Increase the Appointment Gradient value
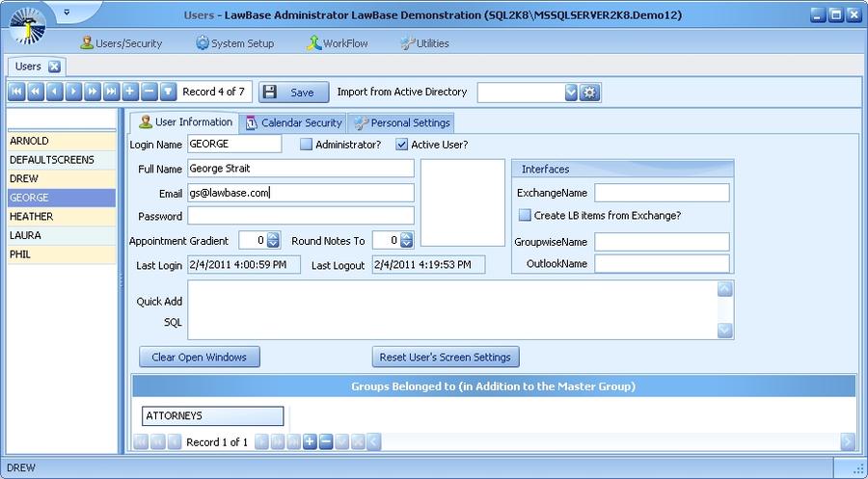 pos(274,237)
